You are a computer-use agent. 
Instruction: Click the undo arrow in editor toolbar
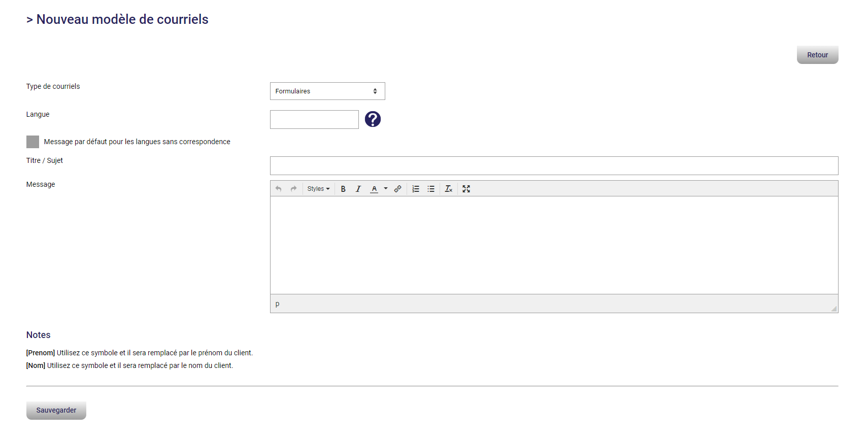click(278, 189)
